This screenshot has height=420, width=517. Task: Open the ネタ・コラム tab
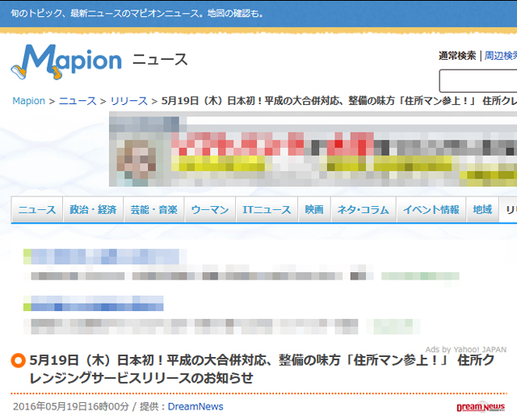coord(364,210)
